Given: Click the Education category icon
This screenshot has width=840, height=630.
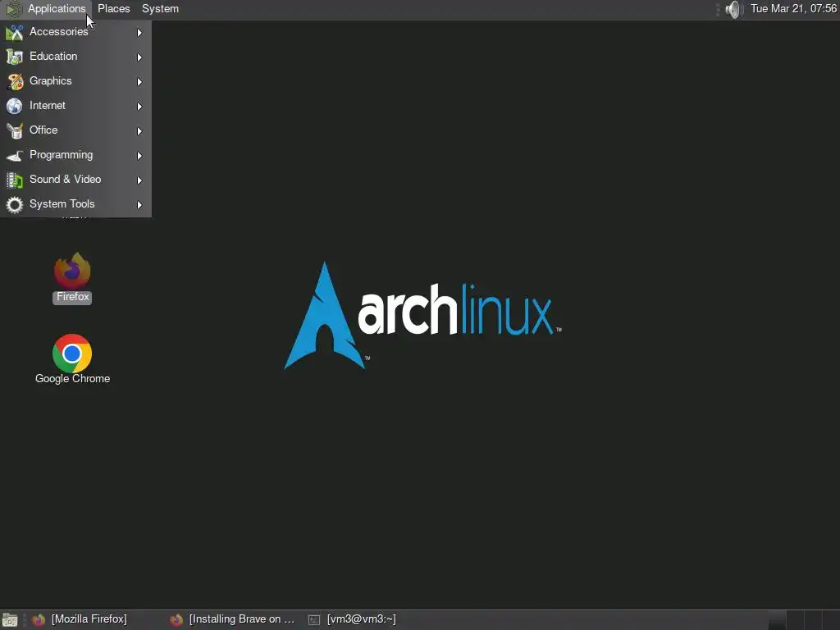Looking at the screenshot, I should pos(15,57).
